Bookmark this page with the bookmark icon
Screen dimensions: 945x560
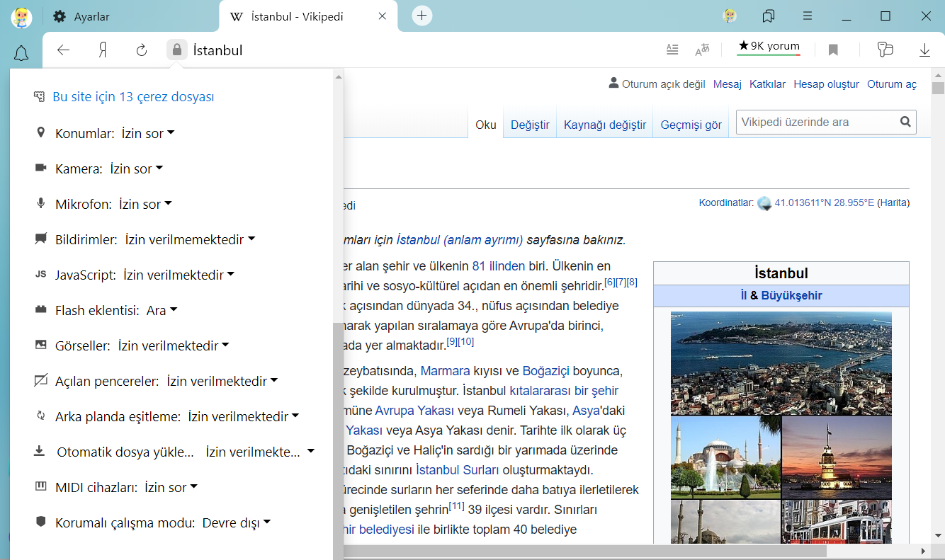coord(833,50)
